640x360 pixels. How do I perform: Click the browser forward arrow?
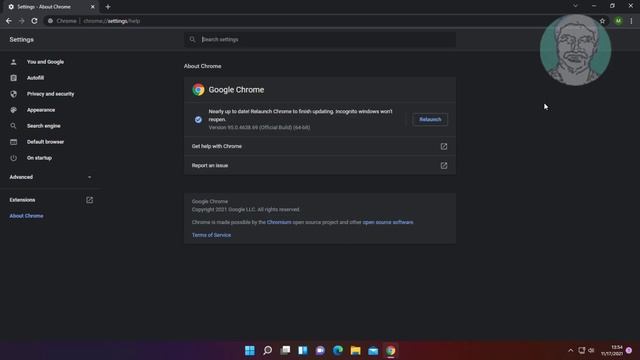point(22,21)
